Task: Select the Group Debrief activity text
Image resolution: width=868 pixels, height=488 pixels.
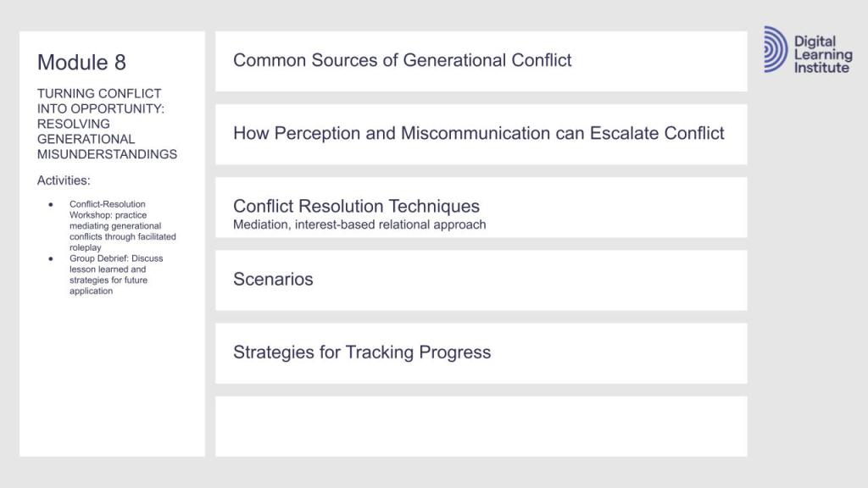Action: 116,274
